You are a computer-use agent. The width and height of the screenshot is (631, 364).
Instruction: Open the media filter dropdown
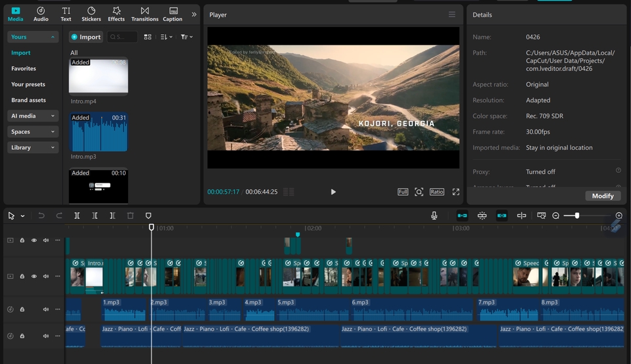[x=186, y=37]
